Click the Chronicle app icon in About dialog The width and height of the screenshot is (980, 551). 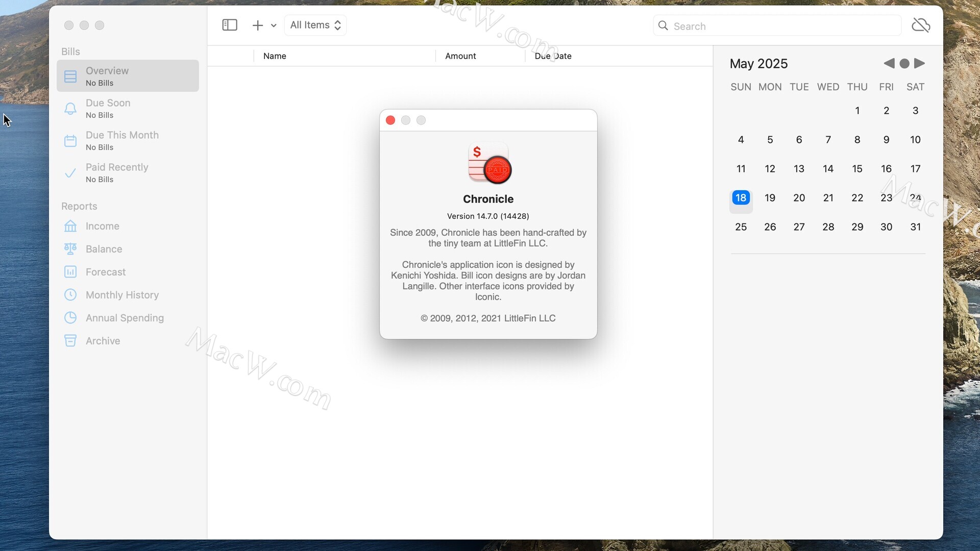coord(489,163)
